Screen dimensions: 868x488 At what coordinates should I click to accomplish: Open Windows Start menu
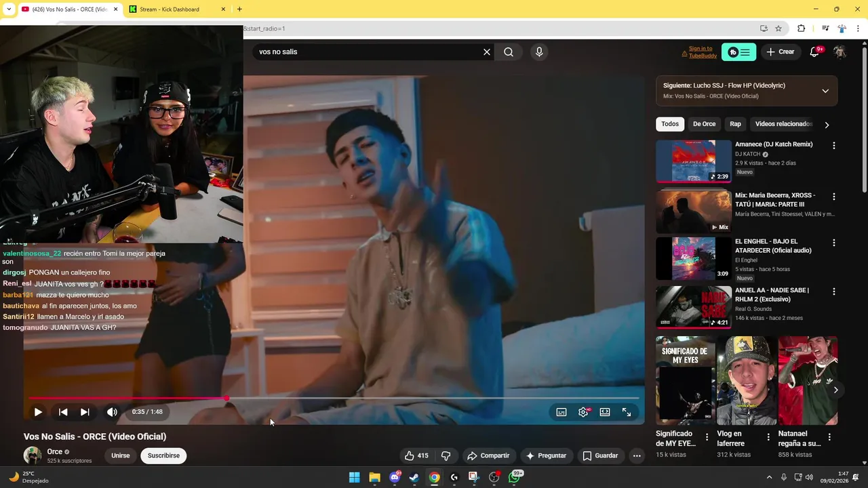pyautogui.click(x=354, y=477)
